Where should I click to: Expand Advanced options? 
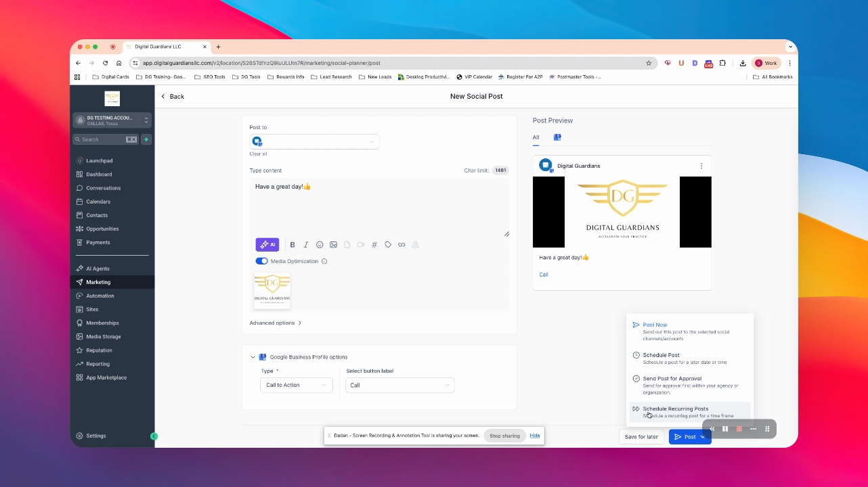click(275, 323)
